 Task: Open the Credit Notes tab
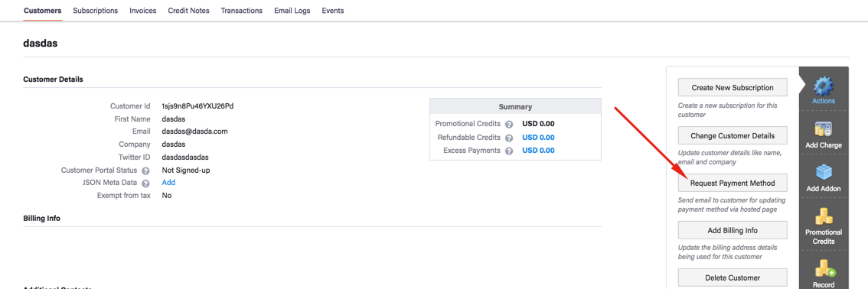(189, 11)
